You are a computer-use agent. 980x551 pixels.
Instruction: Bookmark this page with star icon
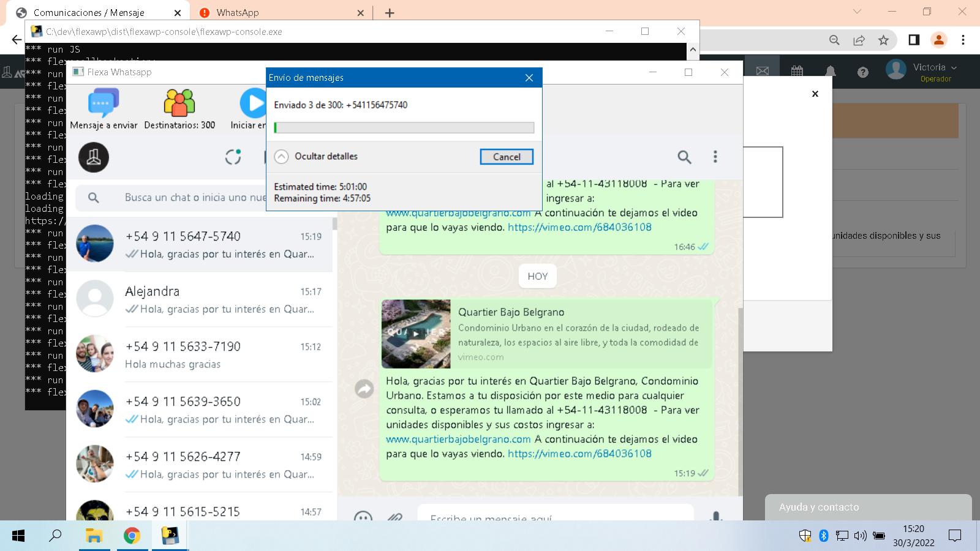point(883,40)
